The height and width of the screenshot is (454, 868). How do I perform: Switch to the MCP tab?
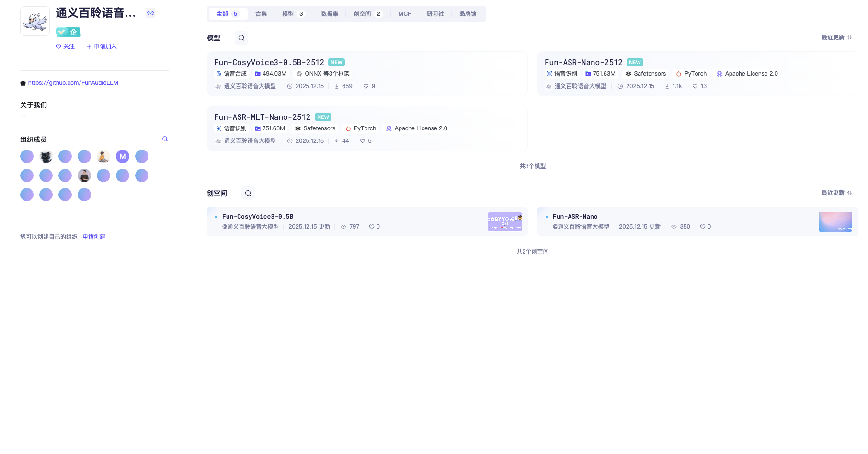pos(405,14)
